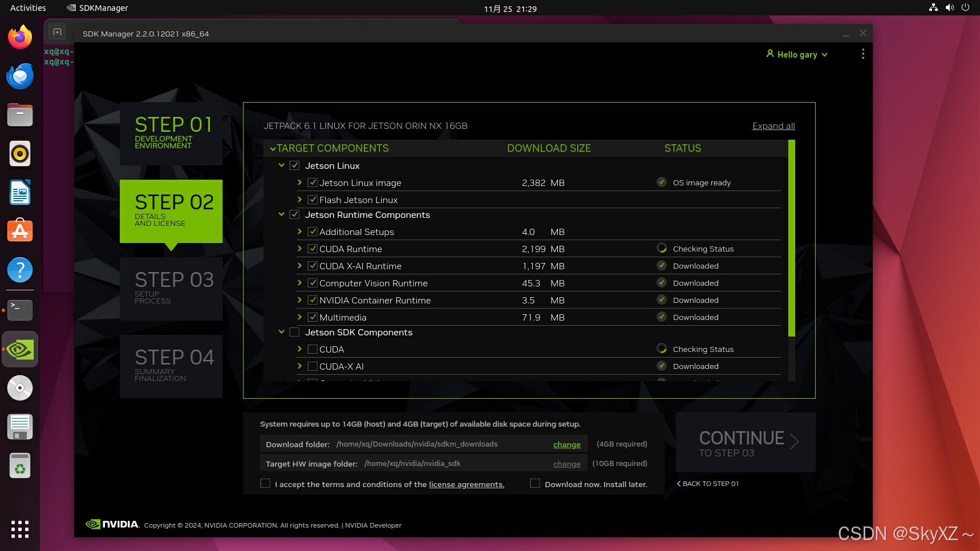Collapse the Target Components section
The image size is (980, 551).
273,149
